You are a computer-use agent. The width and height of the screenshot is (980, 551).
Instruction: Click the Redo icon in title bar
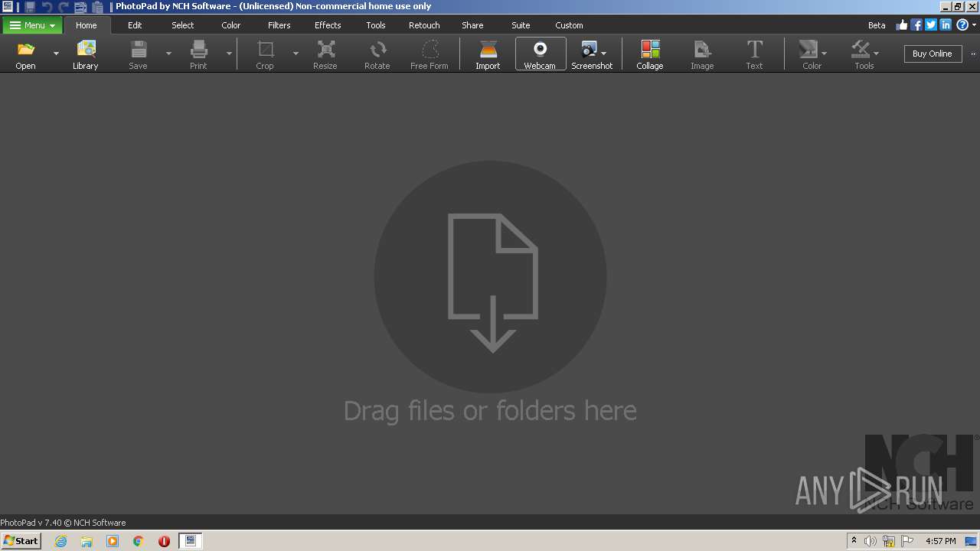click(x=64, y=6)
